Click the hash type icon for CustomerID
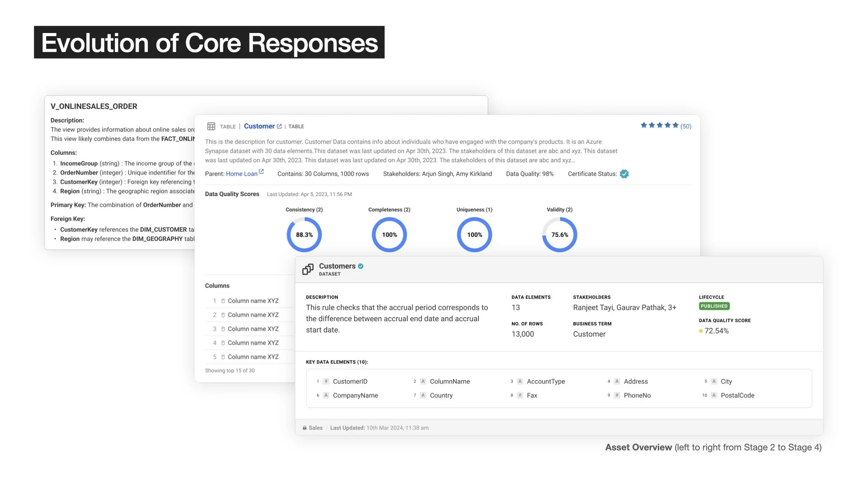Viewport: 868px width, 488px height. click(326, 381)
